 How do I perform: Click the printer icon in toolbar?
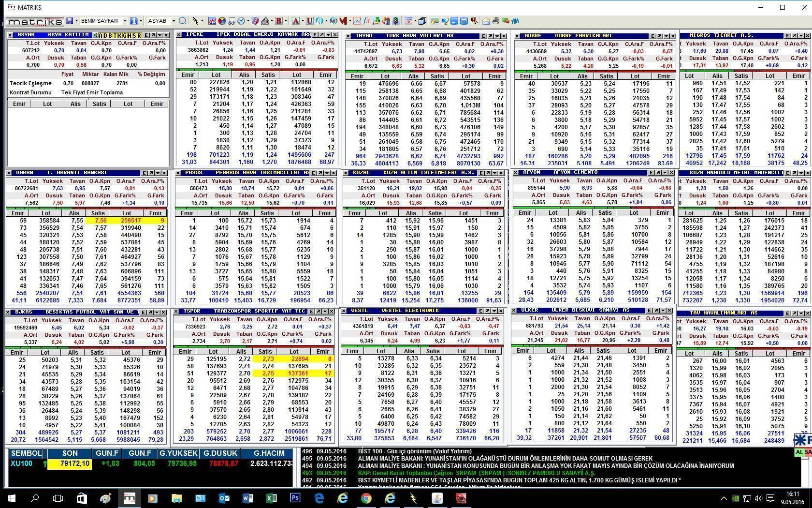click(x=495, y=21)
